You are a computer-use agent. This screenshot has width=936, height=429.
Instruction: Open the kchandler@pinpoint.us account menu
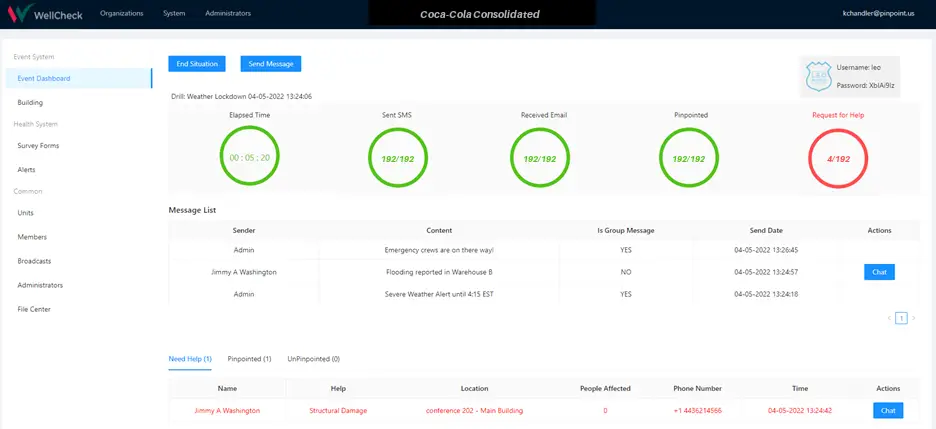(880, 13)
